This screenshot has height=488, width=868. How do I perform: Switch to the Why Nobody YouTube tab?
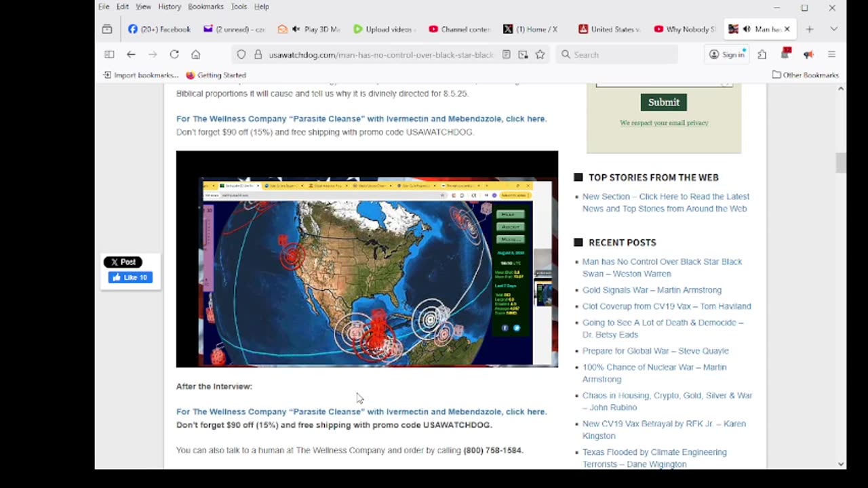(685, 29)
